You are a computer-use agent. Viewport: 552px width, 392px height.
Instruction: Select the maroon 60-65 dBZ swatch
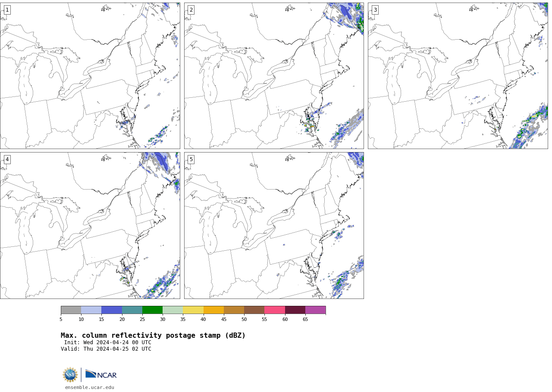(x=295, y=310)
